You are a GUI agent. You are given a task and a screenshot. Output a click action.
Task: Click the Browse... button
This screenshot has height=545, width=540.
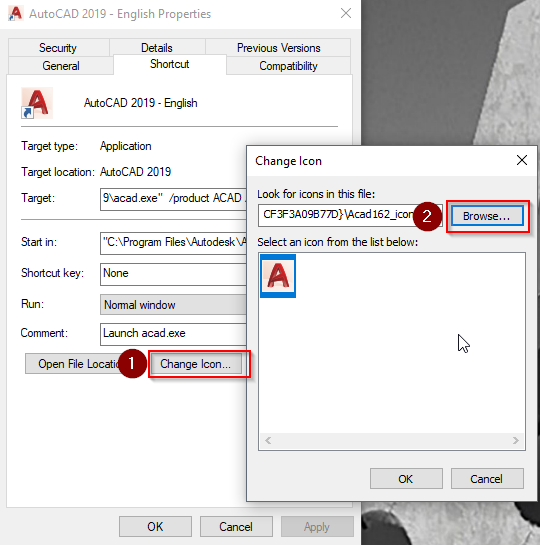coord(487,216)
